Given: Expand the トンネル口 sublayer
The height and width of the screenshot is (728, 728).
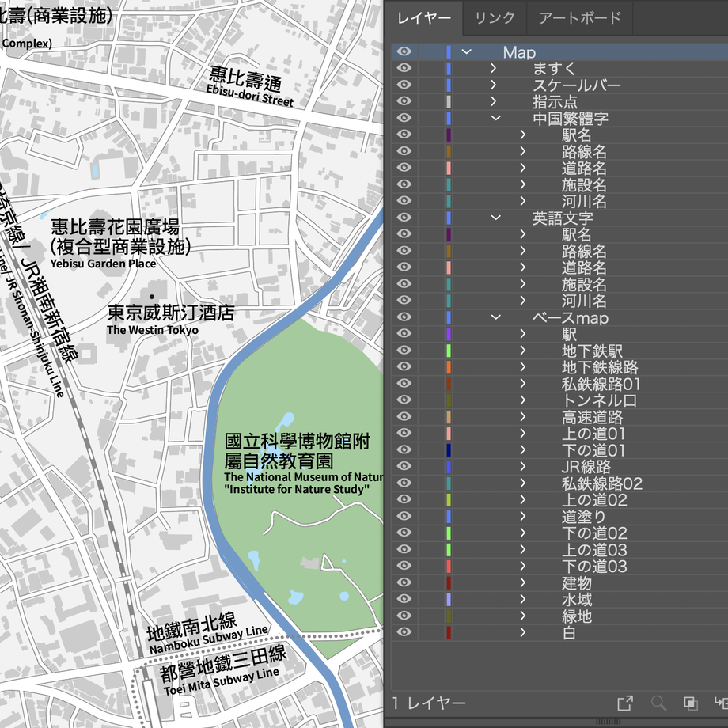Looking at the screenshot, I should (523, 400).
